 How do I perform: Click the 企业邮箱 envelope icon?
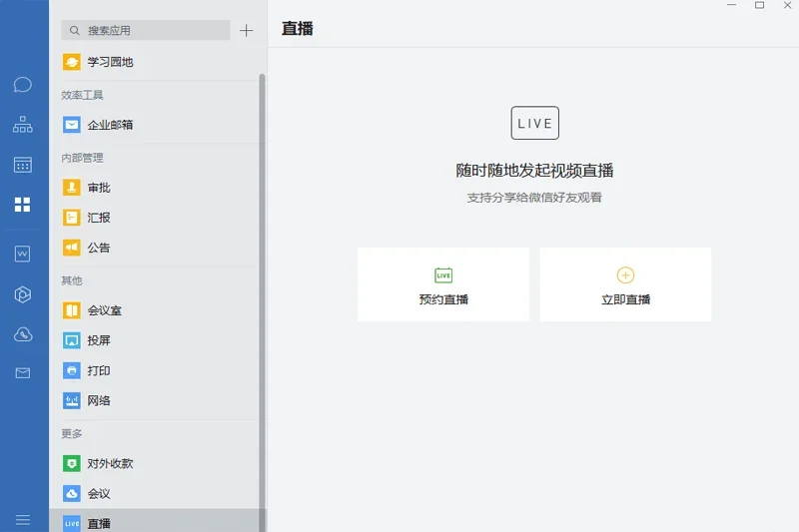[72, 125]
